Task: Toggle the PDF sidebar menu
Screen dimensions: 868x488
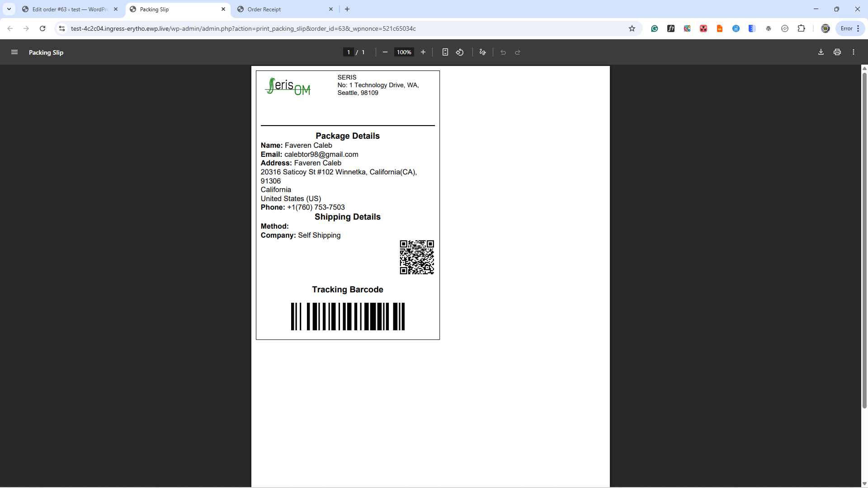Action: [x=14, y=52]
